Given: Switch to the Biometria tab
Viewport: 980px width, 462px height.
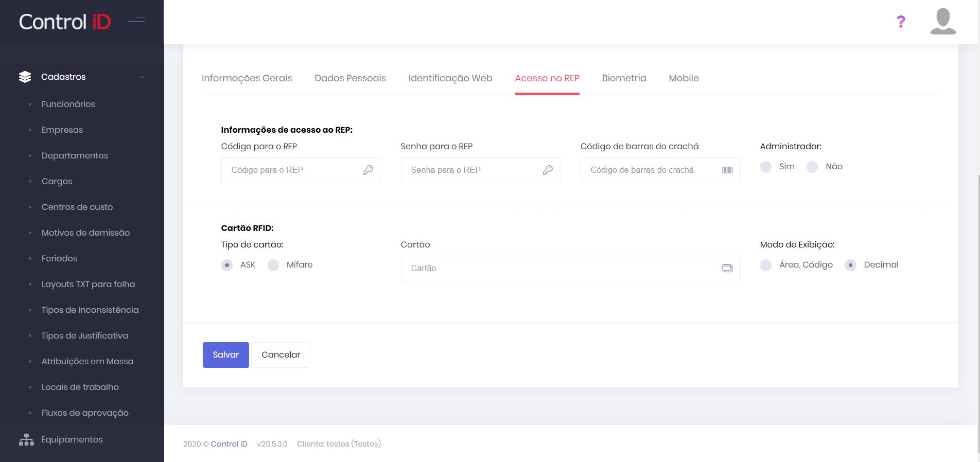Looking at the screenshot, I should (x=624, y=78).
